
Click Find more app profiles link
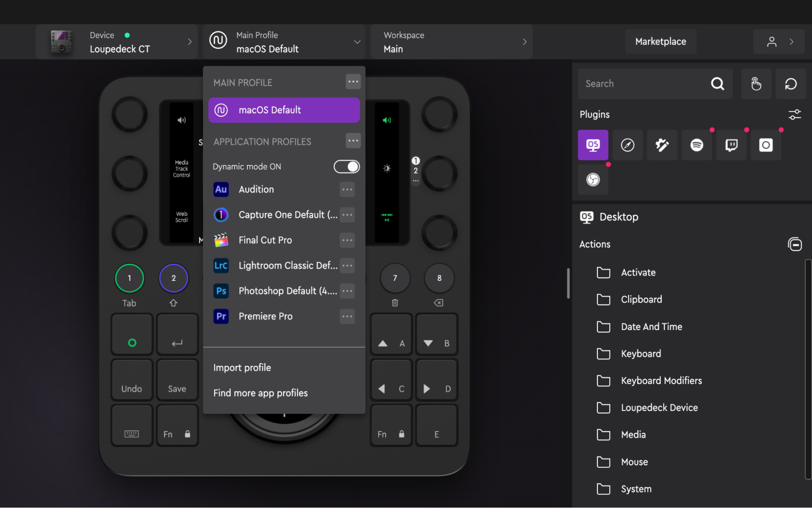260,393
